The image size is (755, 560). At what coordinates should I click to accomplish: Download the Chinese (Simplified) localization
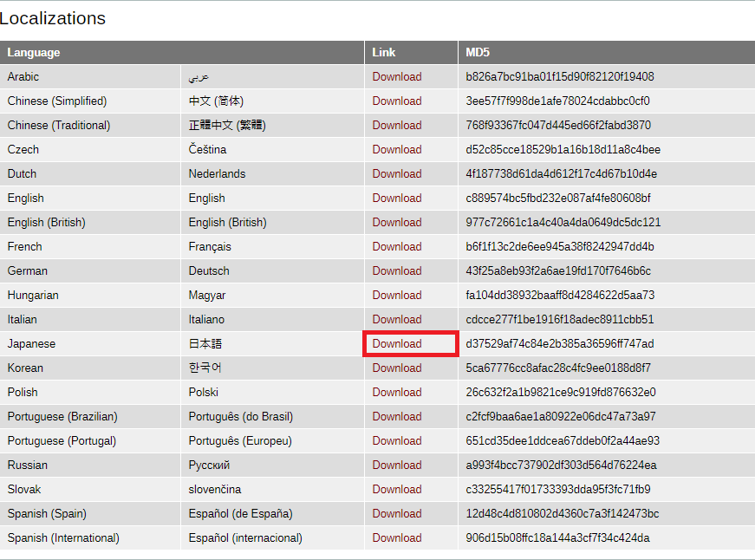click(x=397, y=101)
